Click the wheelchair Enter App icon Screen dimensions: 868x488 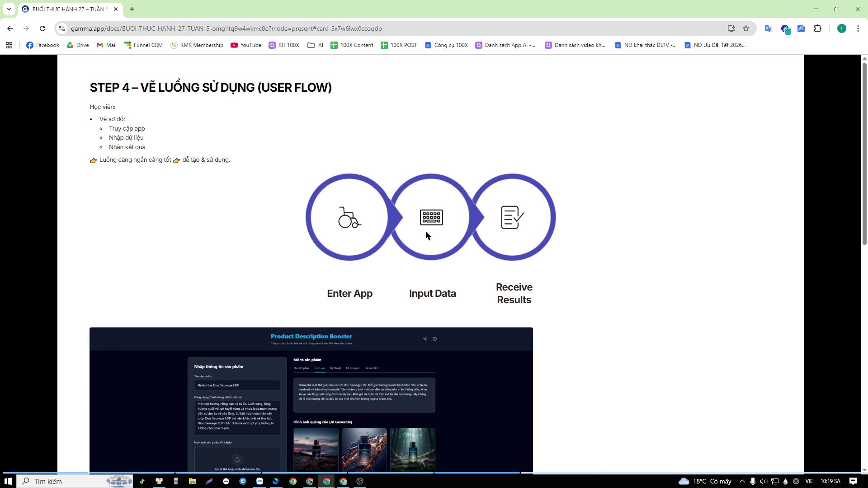coord(349,217)
